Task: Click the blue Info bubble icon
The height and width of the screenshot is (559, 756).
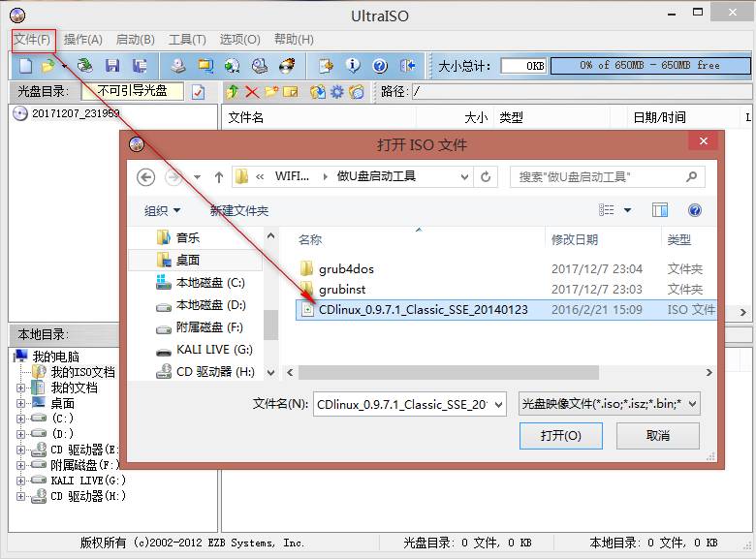Action: tap(353, 66)
